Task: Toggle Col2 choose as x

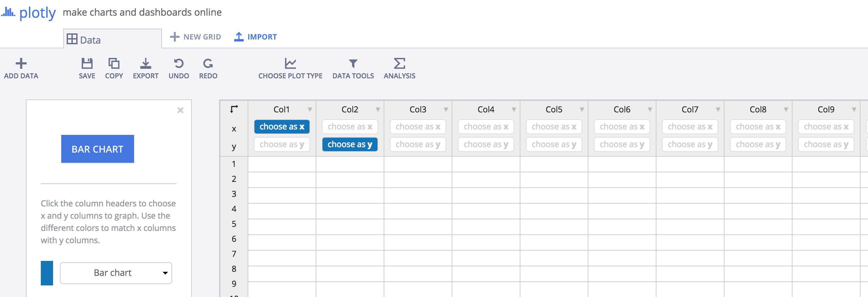Action: pyautogui.click(x=350, y=127)
